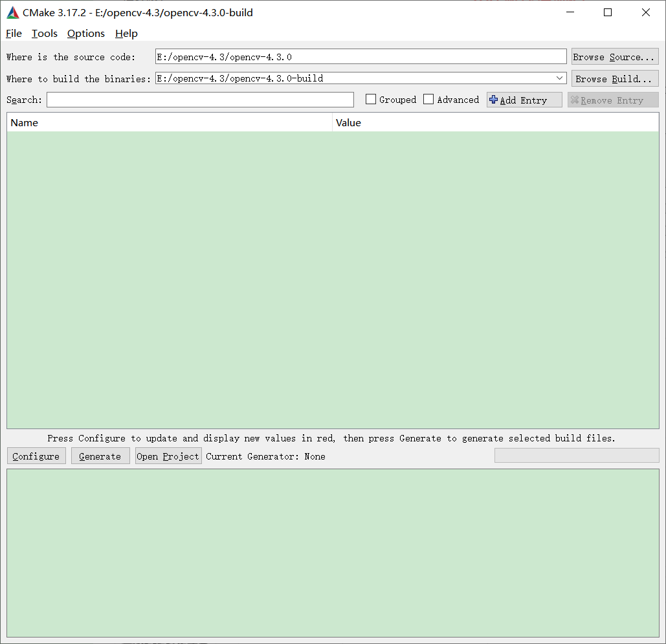
Task: Open the File menu
Action: 13,34
